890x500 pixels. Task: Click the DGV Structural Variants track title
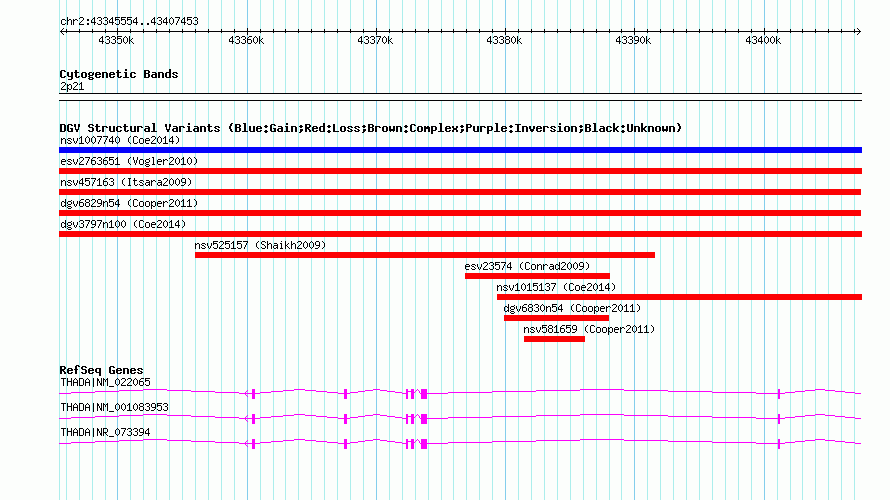tap(371, 128)
